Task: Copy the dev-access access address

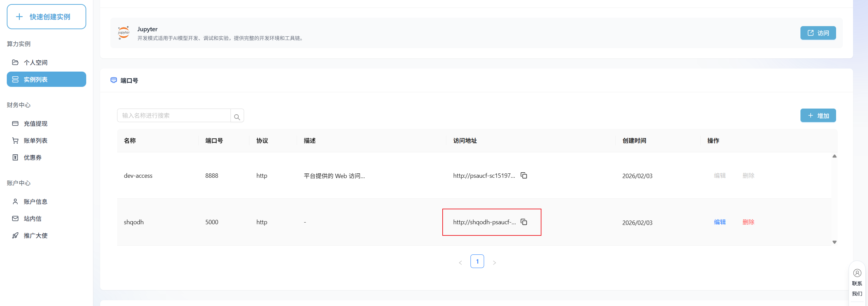Action: coord(524,175)
